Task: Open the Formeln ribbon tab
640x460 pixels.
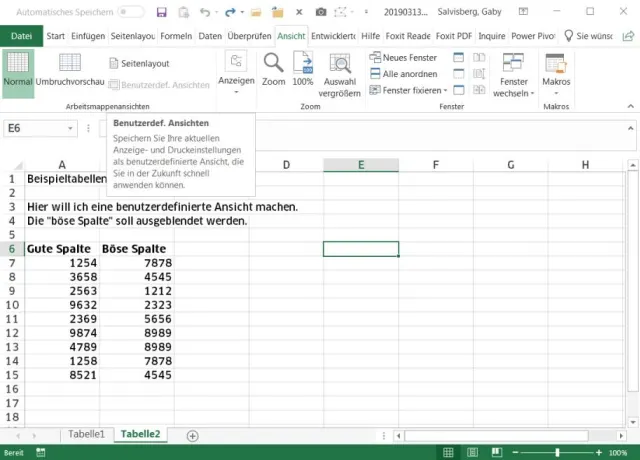Action: pos(176,35)
